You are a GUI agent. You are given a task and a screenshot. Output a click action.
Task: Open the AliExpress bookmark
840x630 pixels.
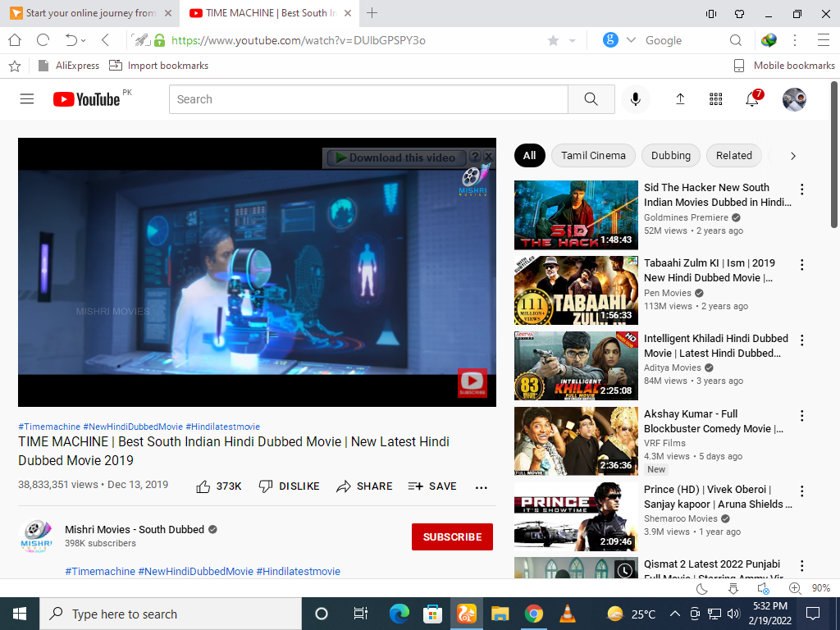pyautogui.click(x=69, y=66)
